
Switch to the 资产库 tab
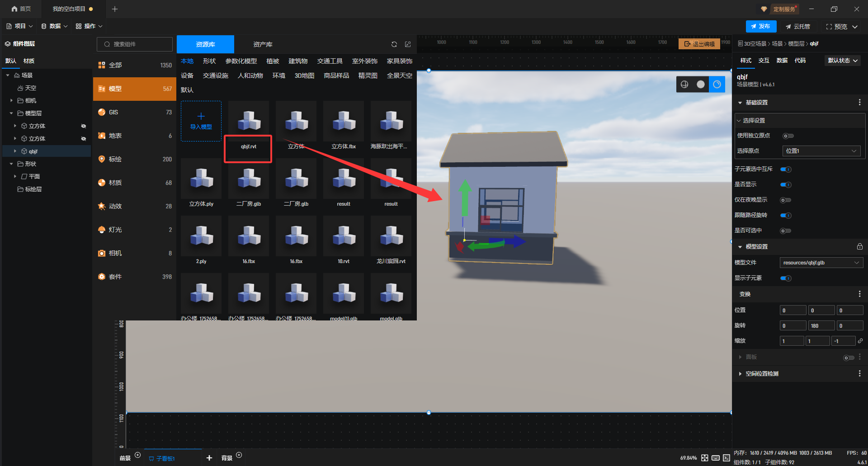263,44
